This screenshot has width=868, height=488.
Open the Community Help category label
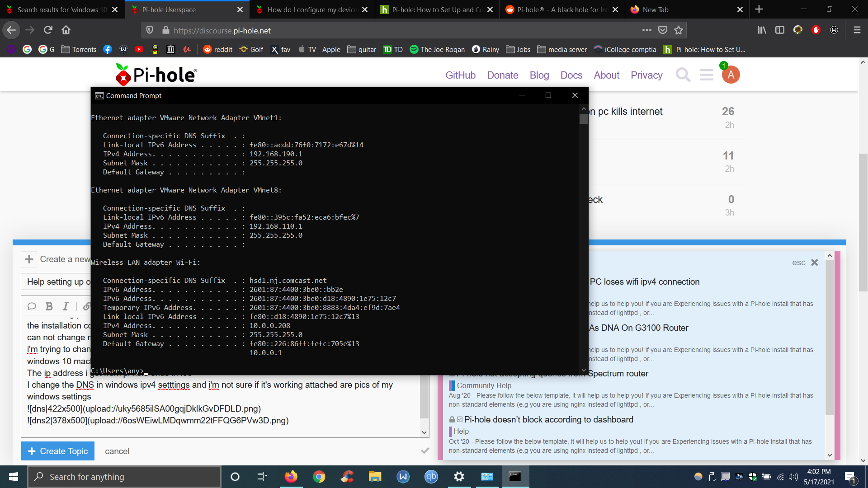click(x=484, y=385)
